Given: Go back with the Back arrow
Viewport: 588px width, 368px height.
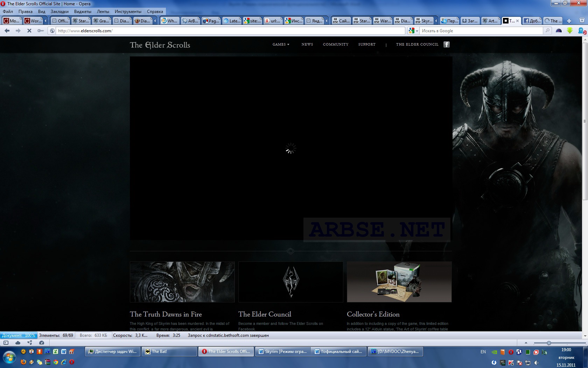Looking at the screenshot, I should 7,31.
